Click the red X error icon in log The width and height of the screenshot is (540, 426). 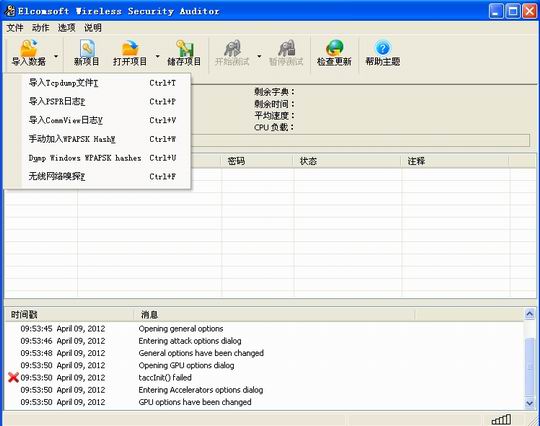click(x=13, y=377)
